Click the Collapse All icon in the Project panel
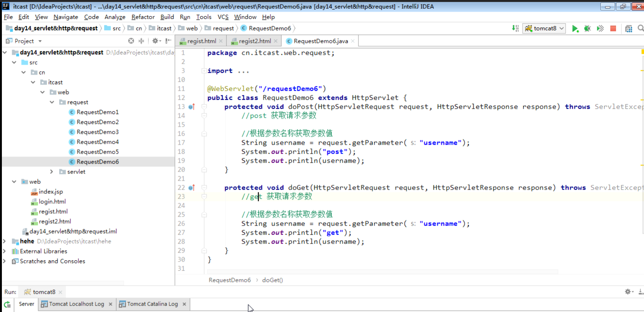This screenshot has height=312, width=644. [x=141, y=41]
